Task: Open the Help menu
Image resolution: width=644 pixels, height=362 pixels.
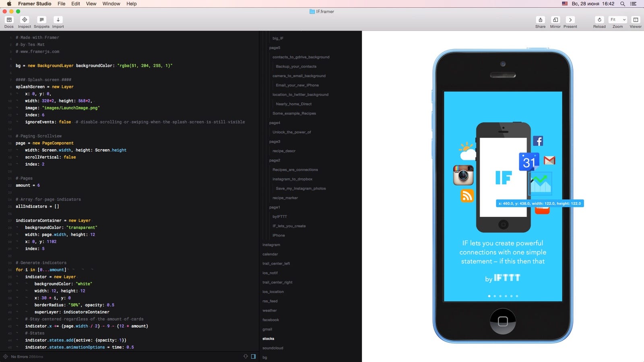Action: tap(132, 4)
